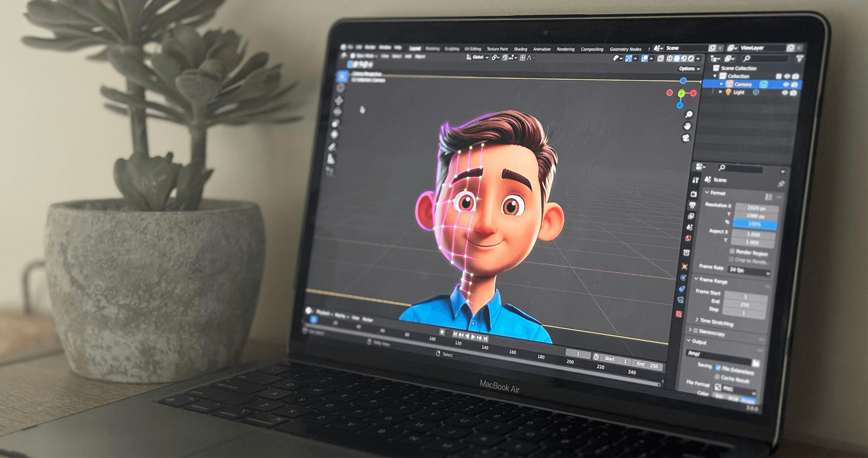Open the Frame Rate dropdown

[749, 271]
